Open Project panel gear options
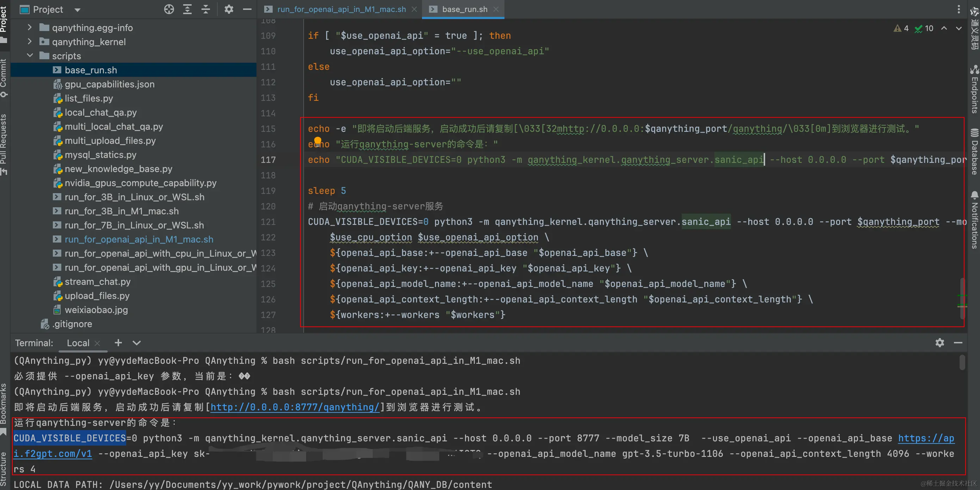This screenshot has height=490, width=980. click(x=229, y=10)
